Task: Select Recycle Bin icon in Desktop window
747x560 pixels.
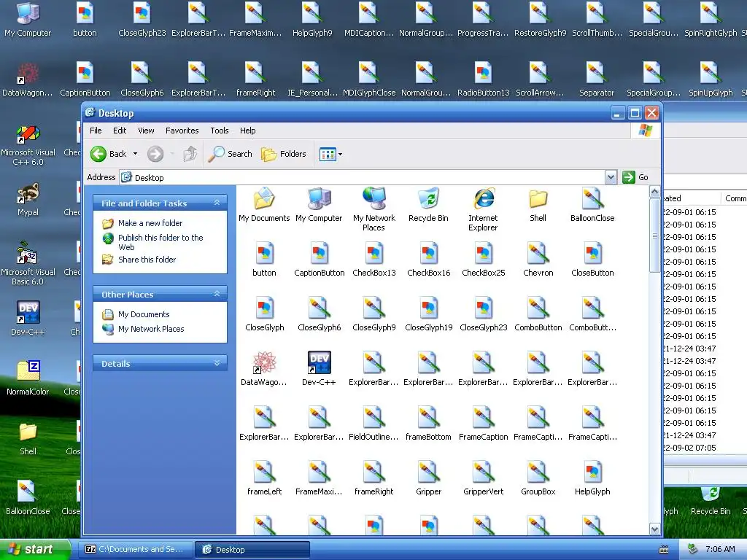Action: click(x=428, y=205)
